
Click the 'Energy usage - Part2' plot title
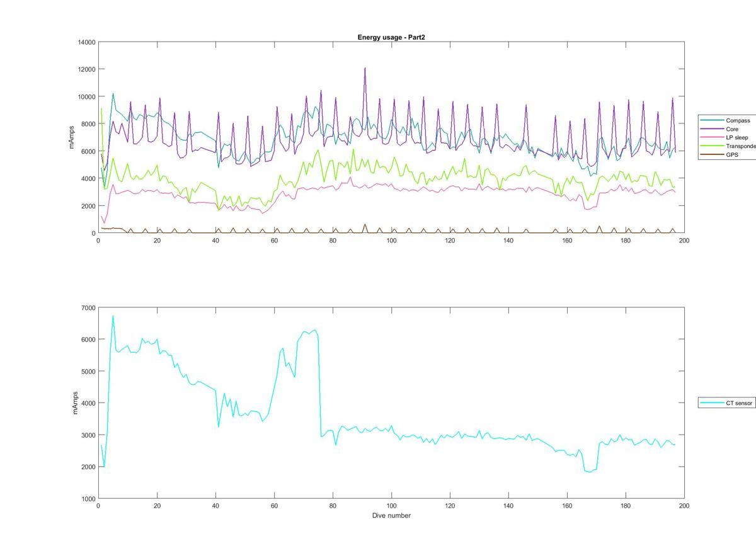pos(391,37)
